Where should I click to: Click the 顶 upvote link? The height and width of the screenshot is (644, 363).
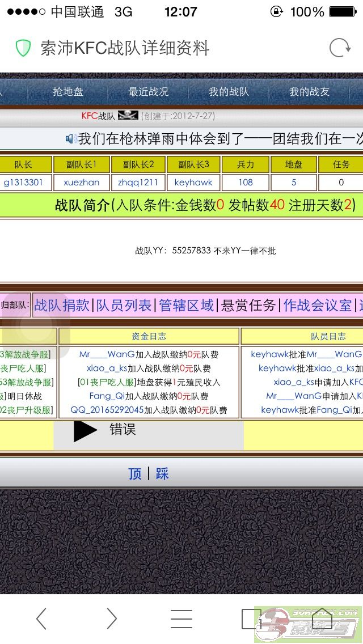[x=135, y=473]
